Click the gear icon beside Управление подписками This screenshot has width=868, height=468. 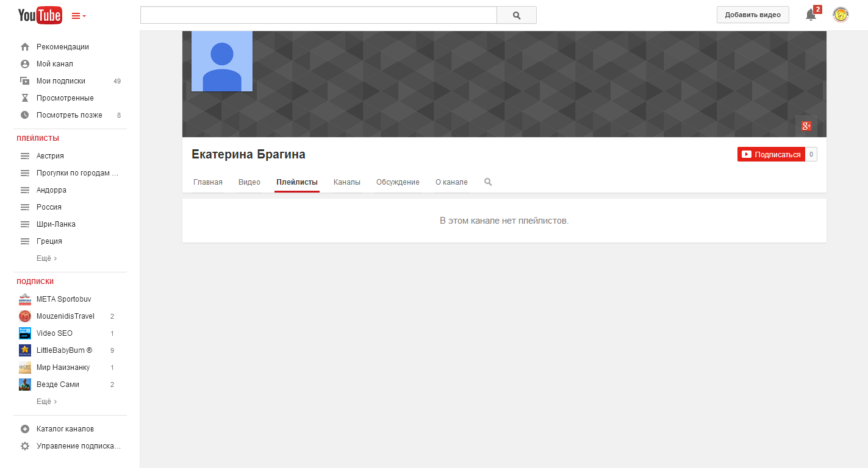point(25,446)
